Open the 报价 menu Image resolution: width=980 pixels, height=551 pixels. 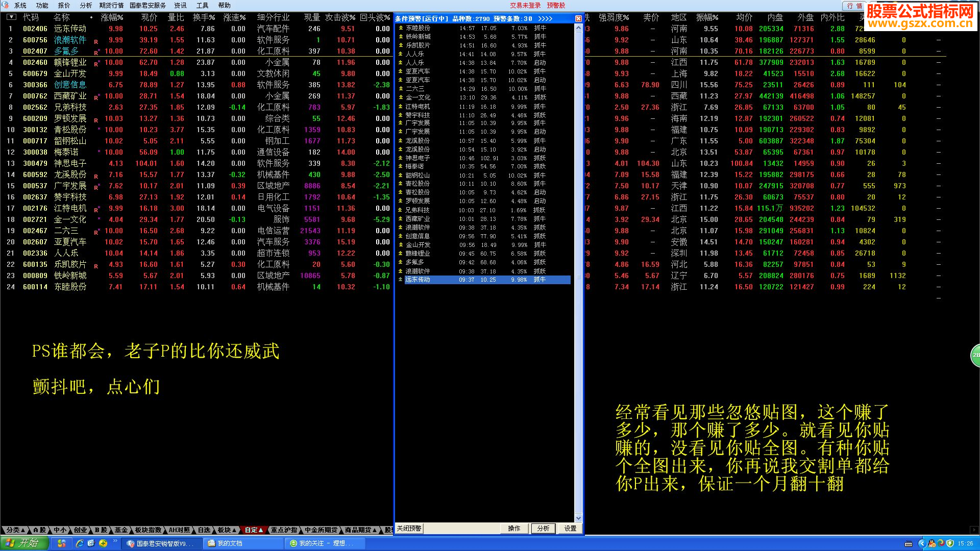click(64, 6)
